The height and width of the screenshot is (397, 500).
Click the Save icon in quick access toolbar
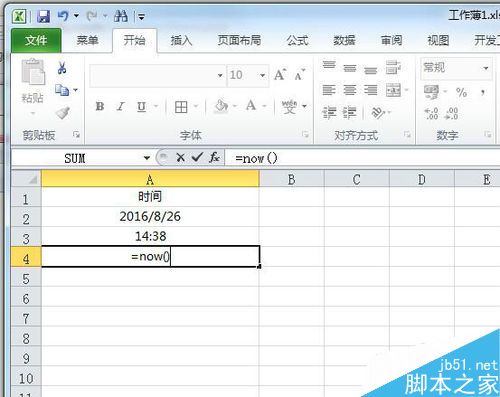pos(44,16)
